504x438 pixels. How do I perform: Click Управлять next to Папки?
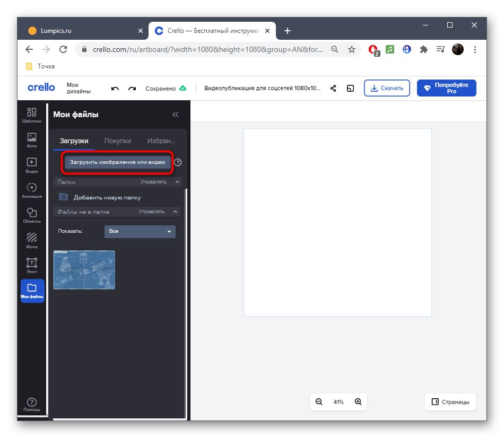coord(153,182)
